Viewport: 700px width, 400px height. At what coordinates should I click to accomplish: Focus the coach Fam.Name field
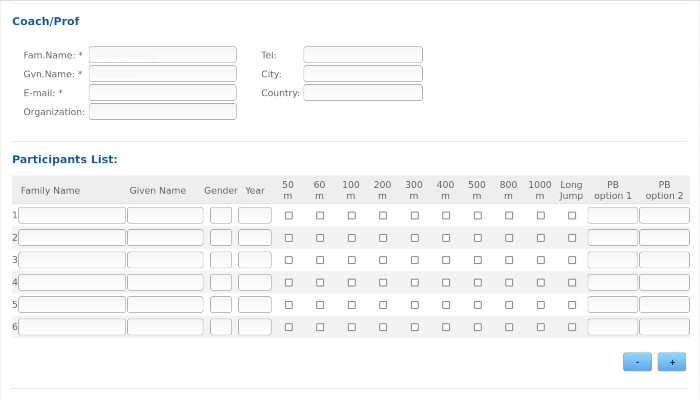pos(163,55)
